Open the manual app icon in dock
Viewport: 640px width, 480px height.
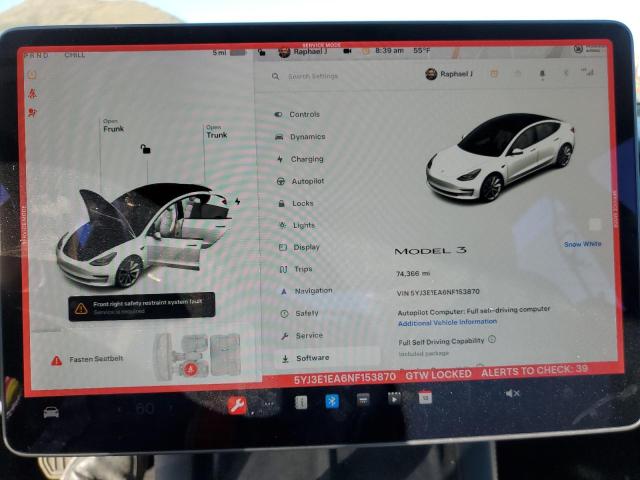[301, 402]
